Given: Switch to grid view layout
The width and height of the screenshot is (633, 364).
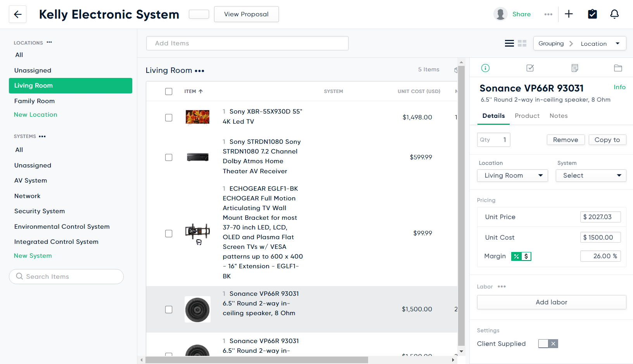Looking at the screenshot, I should 522,43.
